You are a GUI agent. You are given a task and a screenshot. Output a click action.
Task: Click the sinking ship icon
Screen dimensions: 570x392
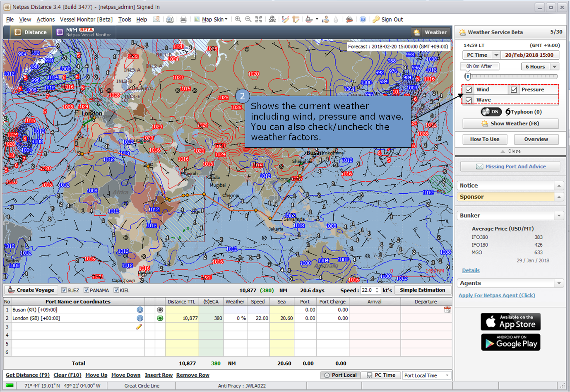tap(349, 19)
